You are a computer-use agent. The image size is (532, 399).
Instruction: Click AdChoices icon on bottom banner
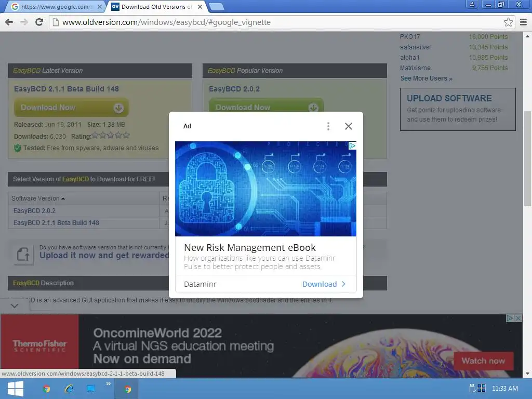[510, 318]
